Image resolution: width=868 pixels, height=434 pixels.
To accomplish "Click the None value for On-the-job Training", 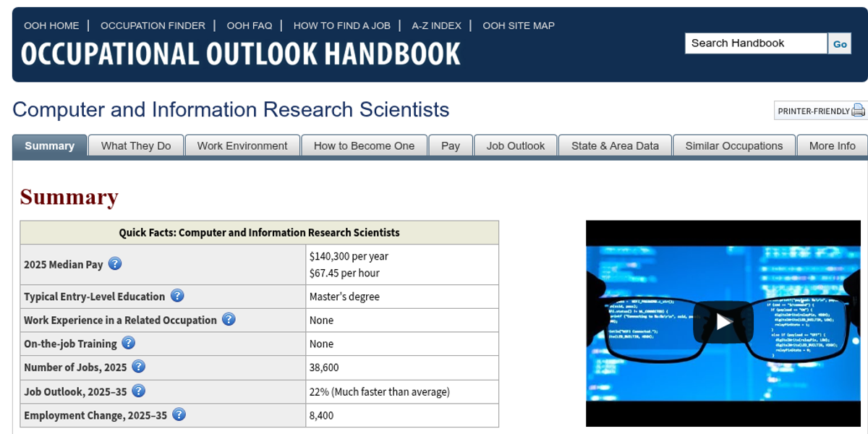I will 322,344.
